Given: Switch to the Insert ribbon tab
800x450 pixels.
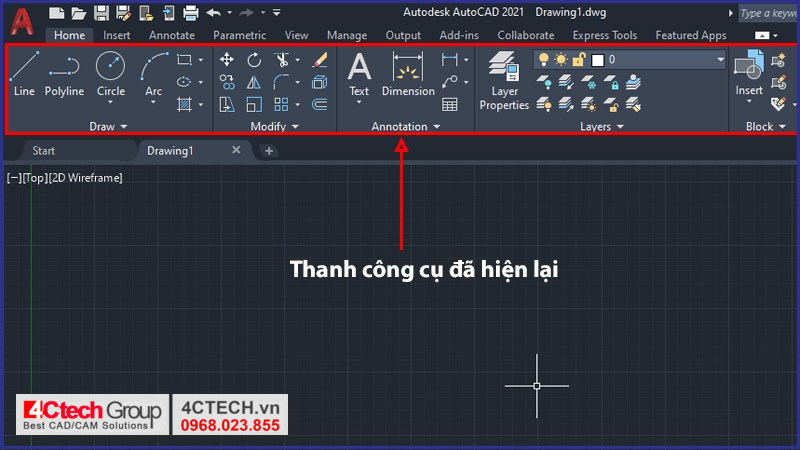Looking at the screenshot, I should click(x=116, y=35).
